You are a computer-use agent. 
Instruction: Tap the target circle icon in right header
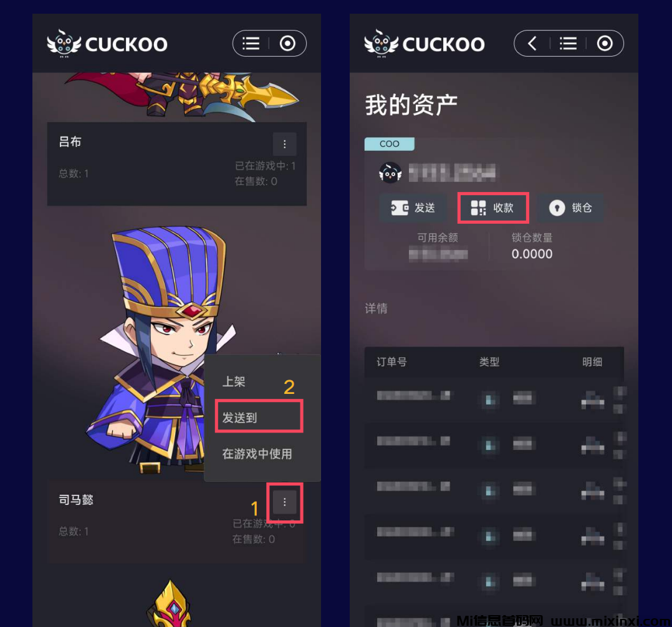[605, 43]
